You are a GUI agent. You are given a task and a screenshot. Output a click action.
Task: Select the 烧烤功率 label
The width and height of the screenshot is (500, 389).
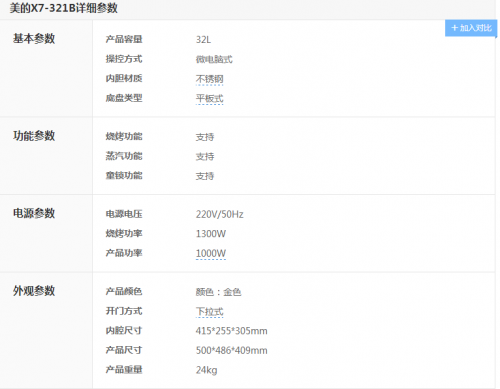(x=124, y=233)
